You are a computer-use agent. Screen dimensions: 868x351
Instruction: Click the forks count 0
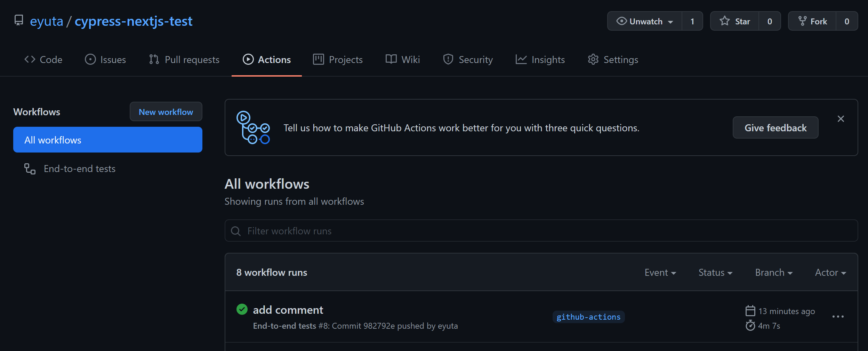click(x=847, y=21)
